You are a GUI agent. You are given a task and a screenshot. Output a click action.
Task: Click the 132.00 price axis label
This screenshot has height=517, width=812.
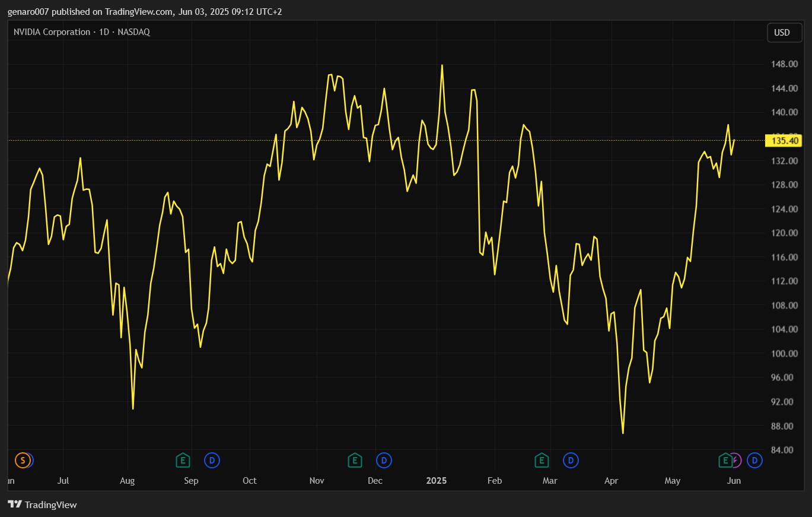[784, 161]
